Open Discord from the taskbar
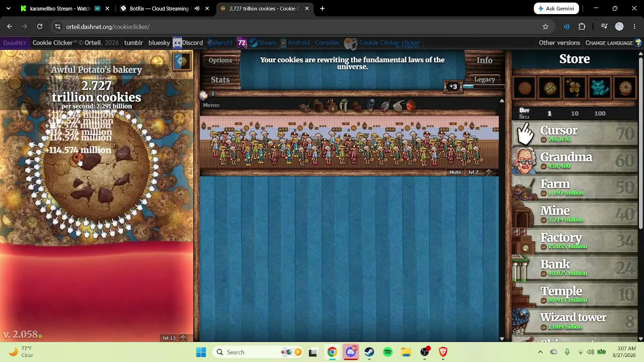Screen dimensions: 644x362 pos(351,352)
